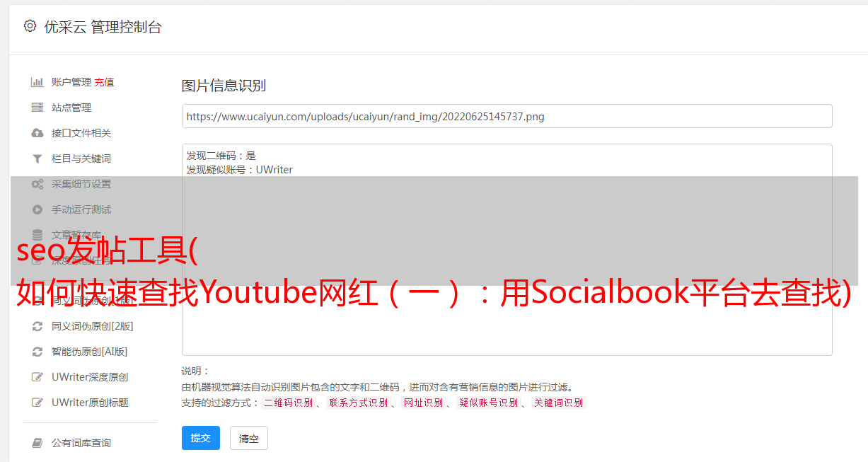Screen dimensions: 868x462
Task: Click the 二维码识别 tag
Action: 288,403
